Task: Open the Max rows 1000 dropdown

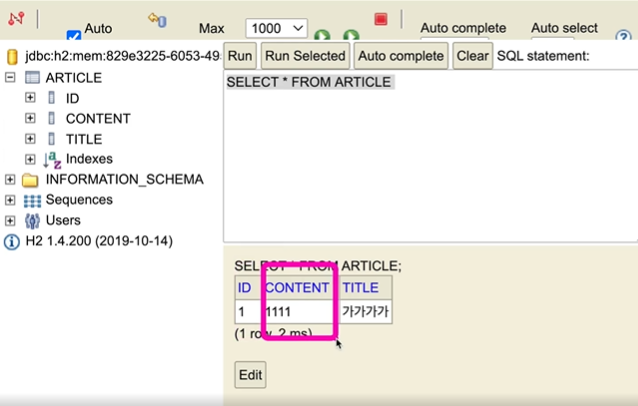Action: [x=276, y=28]
